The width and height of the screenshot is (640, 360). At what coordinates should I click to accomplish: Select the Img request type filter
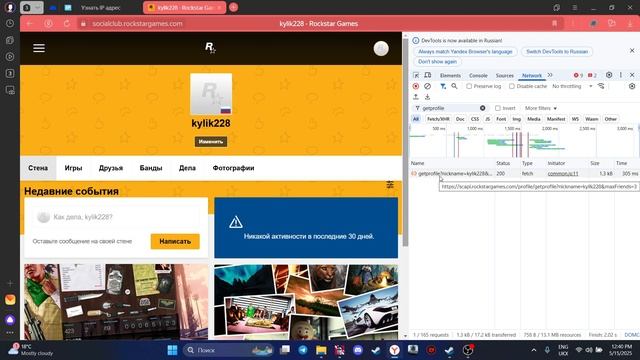point(516,119)
